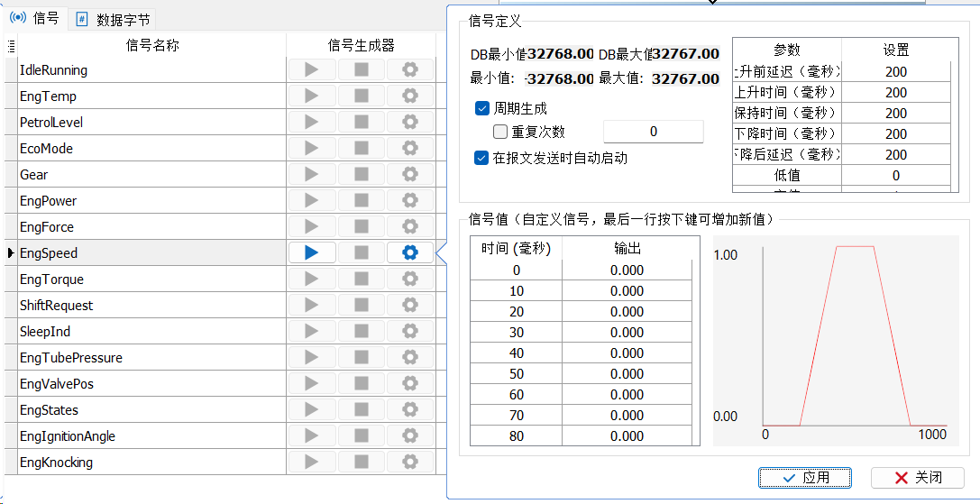
Task: Stop the EngSpeed signal generator
Action: coord(361,252)
